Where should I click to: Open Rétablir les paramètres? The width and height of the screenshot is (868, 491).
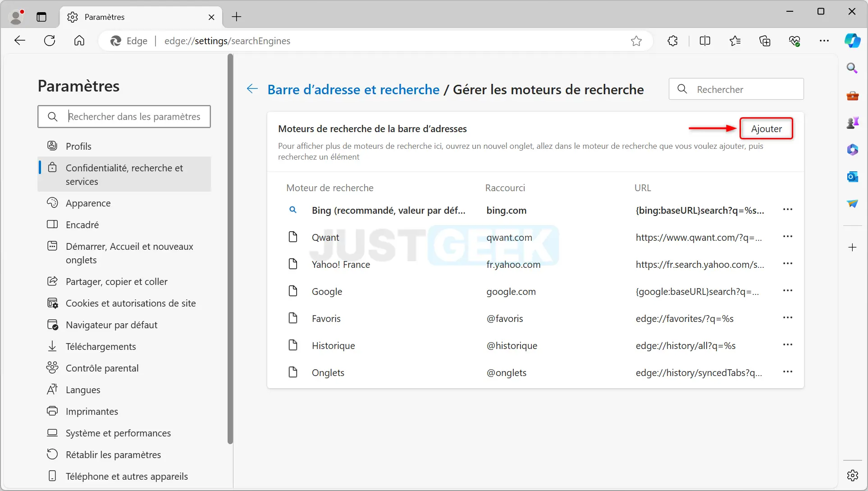click(x=124, y=455)
